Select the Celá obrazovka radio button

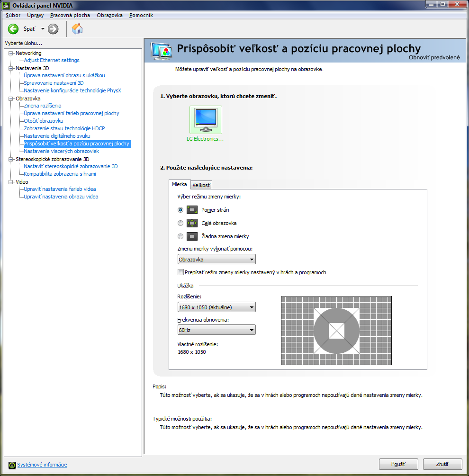point(180,223)
